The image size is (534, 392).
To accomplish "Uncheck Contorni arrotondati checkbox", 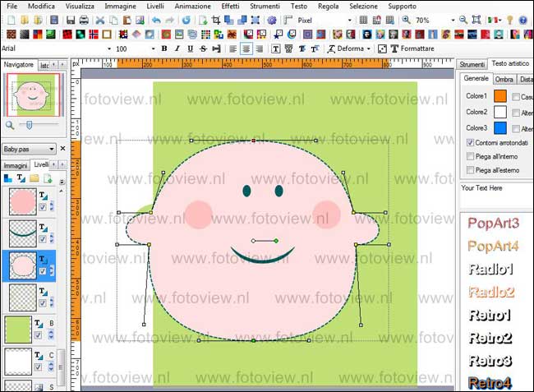I will click(469, 143).
